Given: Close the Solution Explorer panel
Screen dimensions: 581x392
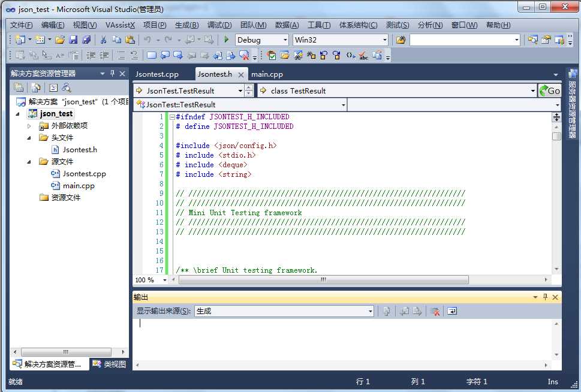Looking at the screenshot, I should pyautogui.click(x=122, y=74).
